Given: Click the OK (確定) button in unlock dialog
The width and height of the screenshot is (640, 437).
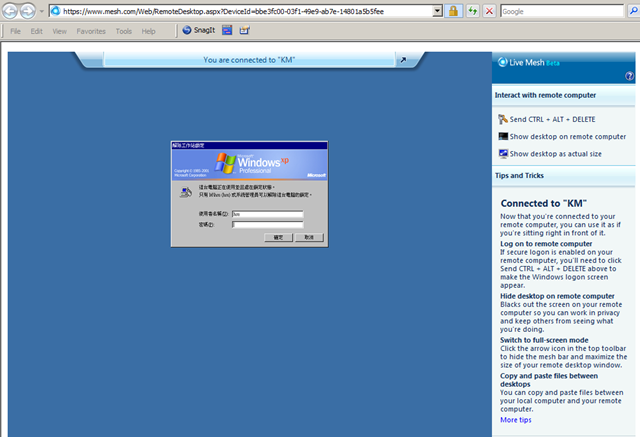Looking at the screenshot, I should point(278,237).
